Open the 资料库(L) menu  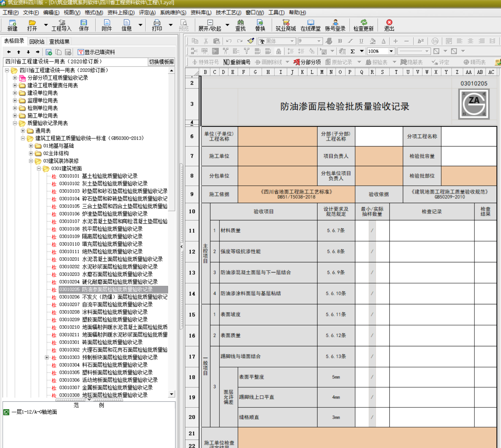pos(201,12)
